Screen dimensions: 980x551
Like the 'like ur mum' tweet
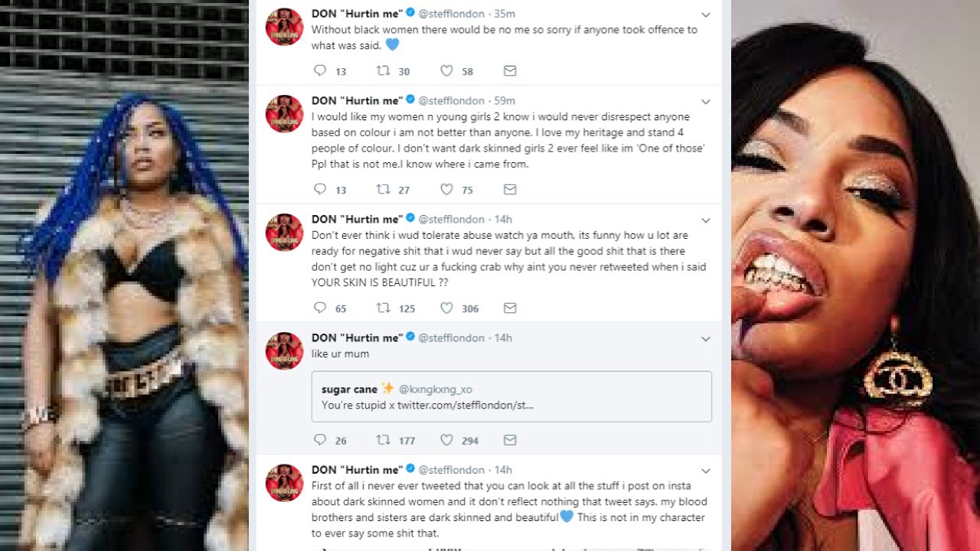click(x=447, y=440)
